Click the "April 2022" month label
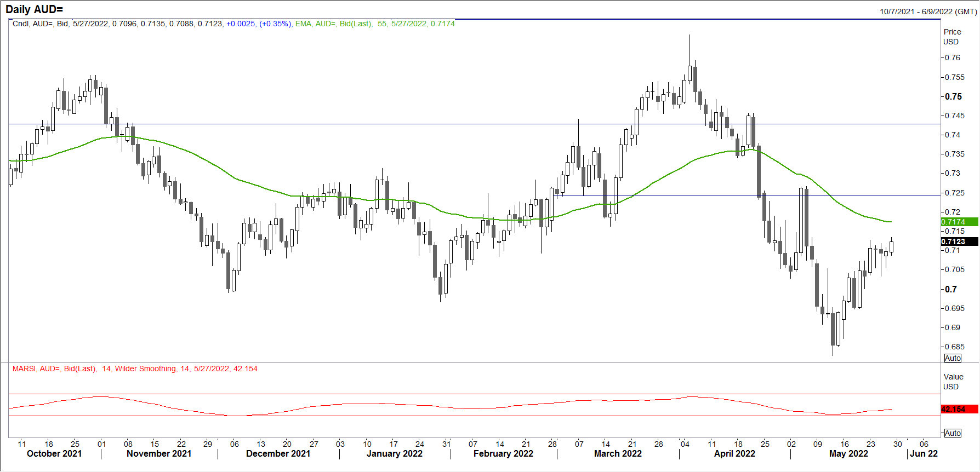Viewport: 980px width, 472px height. 734,453
